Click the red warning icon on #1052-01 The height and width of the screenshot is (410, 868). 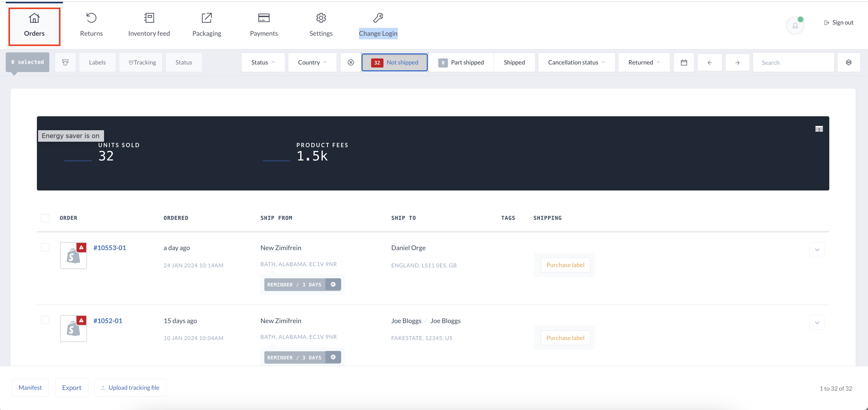click(81, 320)
